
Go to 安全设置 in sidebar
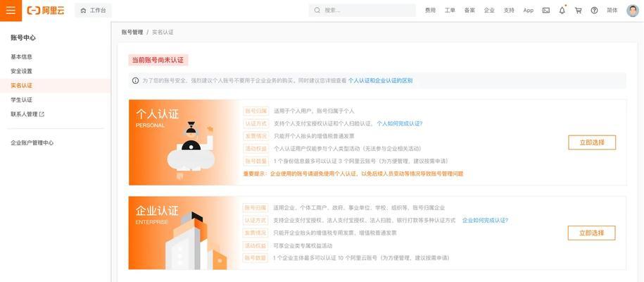pyautogui.click(x=21, y=71)
